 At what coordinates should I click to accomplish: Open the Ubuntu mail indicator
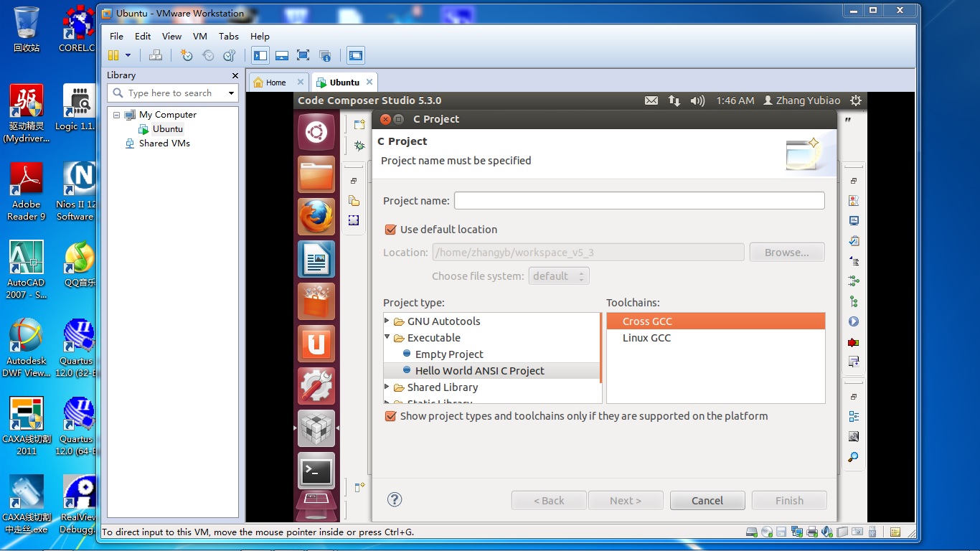tap(651, 101)
